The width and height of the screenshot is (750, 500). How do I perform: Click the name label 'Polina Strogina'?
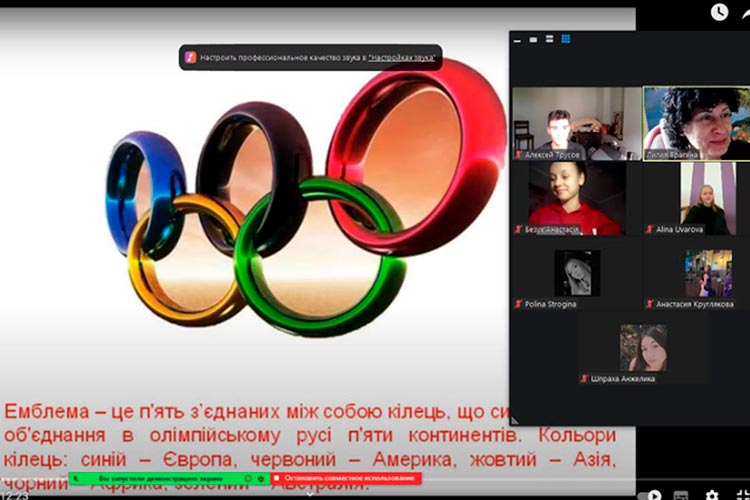coord(550,304)
